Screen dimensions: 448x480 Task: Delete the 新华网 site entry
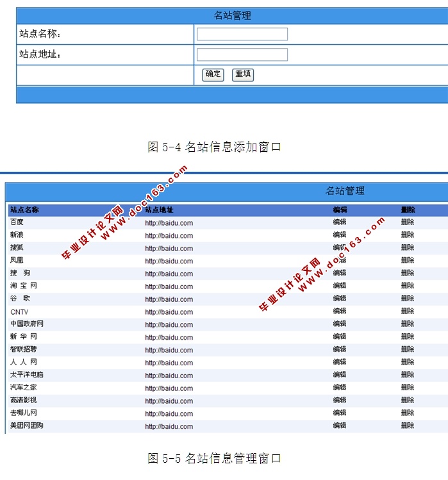point(408,336)
